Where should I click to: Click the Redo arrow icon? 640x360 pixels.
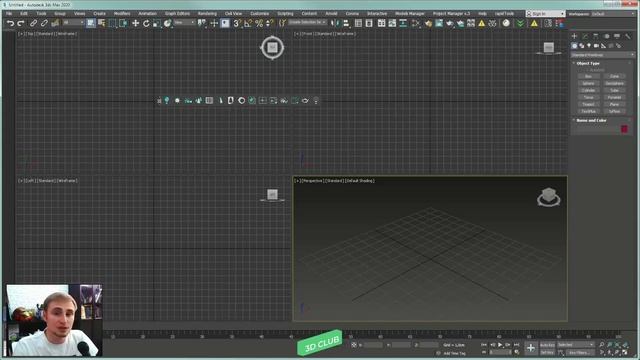(21, 23)
